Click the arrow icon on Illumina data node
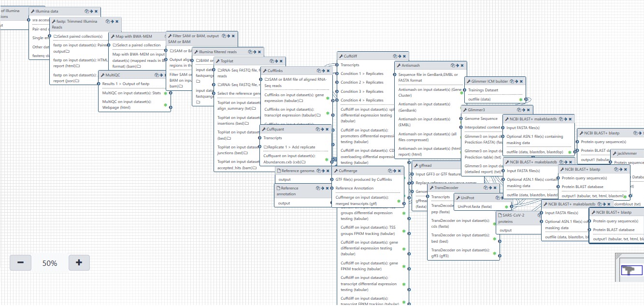644x306 pixels. coord(91,11)
